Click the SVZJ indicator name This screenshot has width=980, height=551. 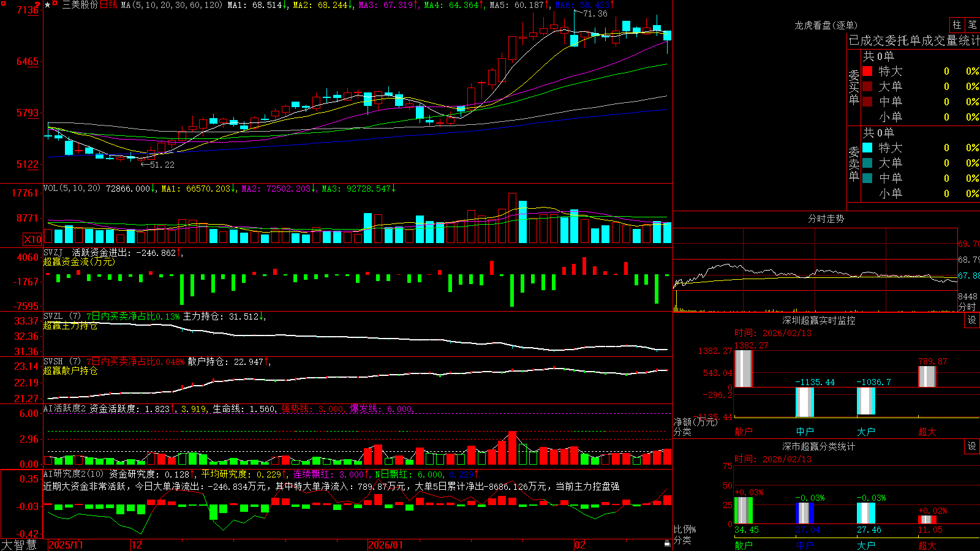click(53, 253)
